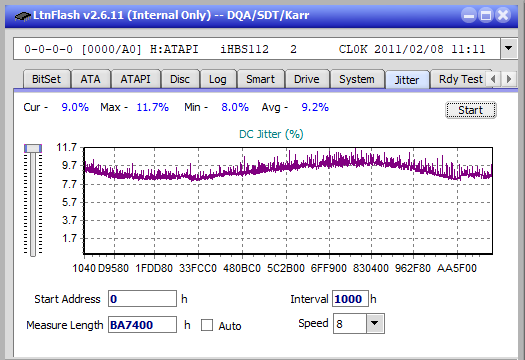Start the jitter measurement
Screen dimensions: 525x360
tap(470, 110)
